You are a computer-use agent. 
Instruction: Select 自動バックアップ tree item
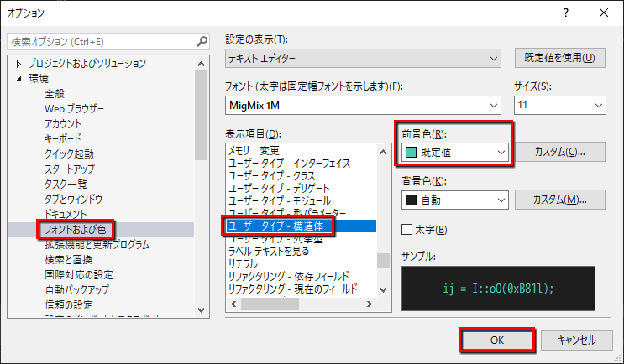[76, 289]
